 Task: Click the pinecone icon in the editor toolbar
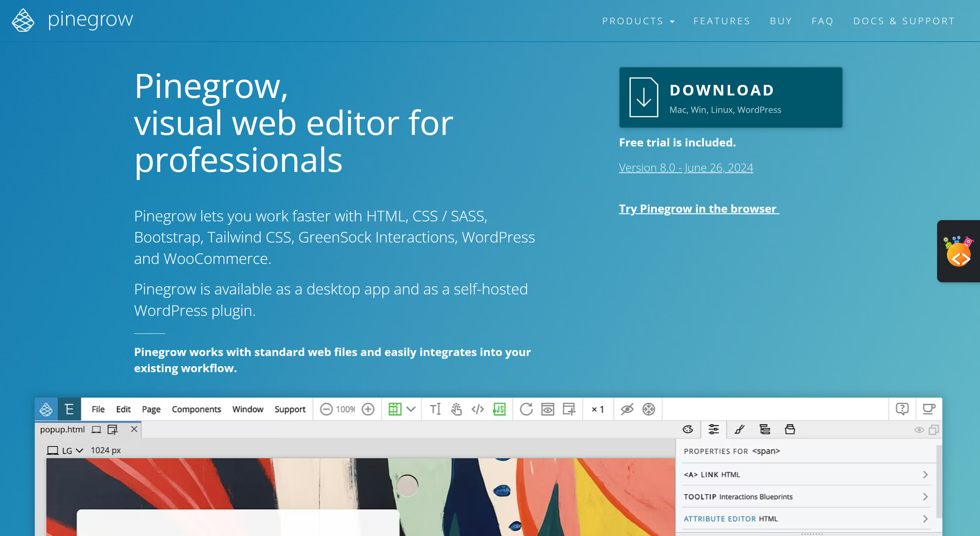pos(46,409)
